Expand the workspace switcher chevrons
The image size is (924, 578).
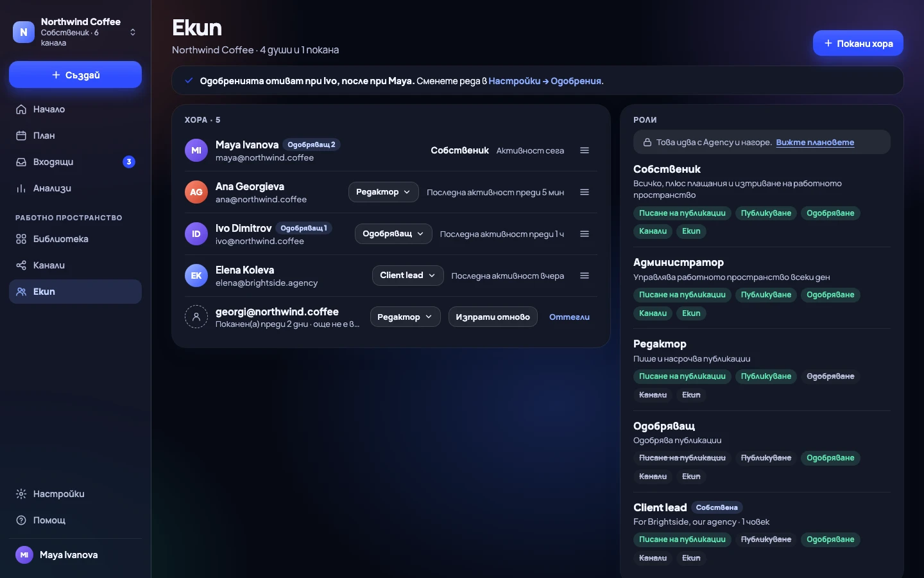(133, 32)
